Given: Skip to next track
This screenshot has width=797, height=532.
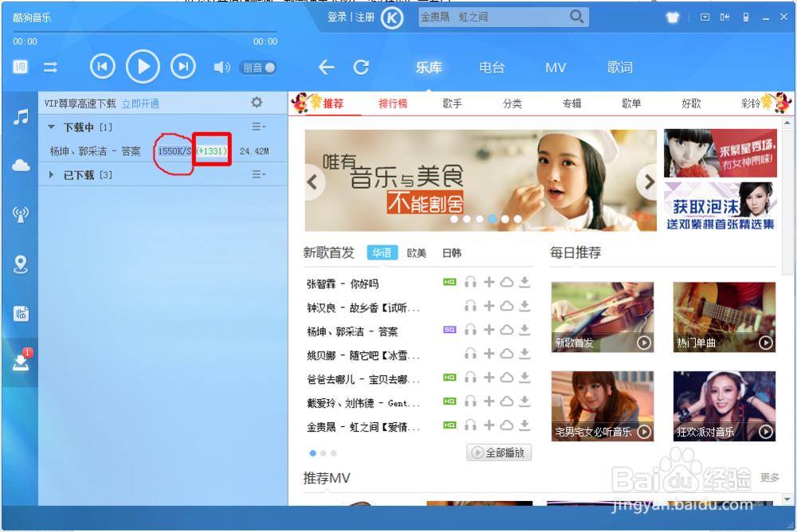Looking at the screenshot, I should click(x=183, y=67).
